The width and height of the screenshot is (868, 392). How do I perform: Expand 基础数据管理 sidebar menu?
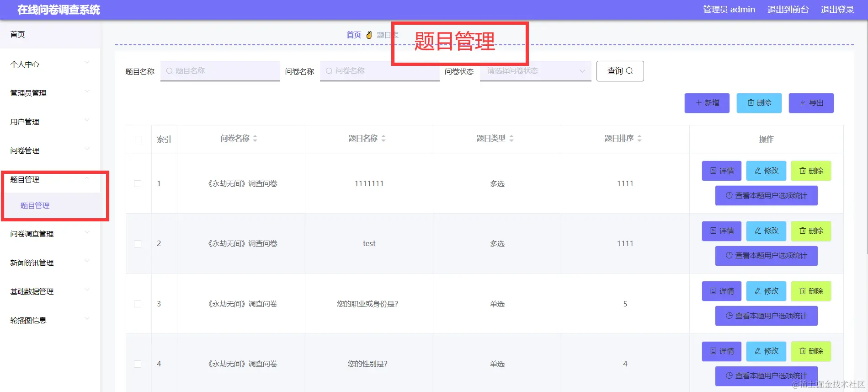pyautogui.click(x=50, y=291)
